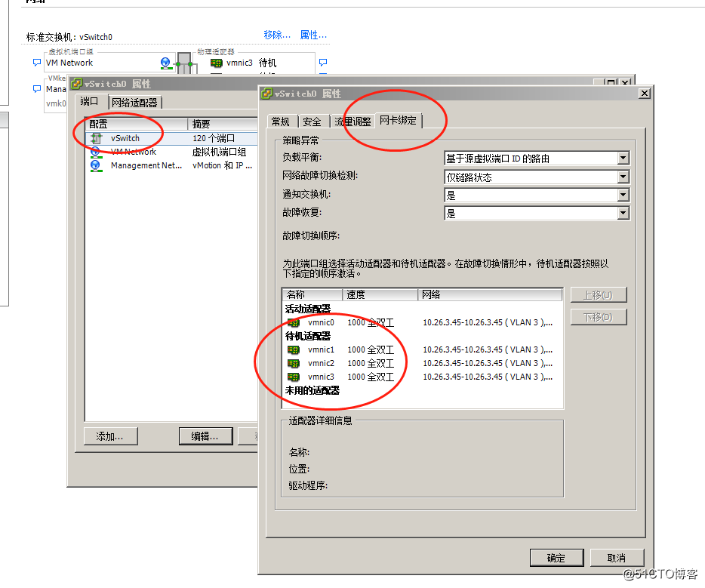Open the notify switches dropdown
This screenshot has height=588, width=705.
tap(623, 195)
